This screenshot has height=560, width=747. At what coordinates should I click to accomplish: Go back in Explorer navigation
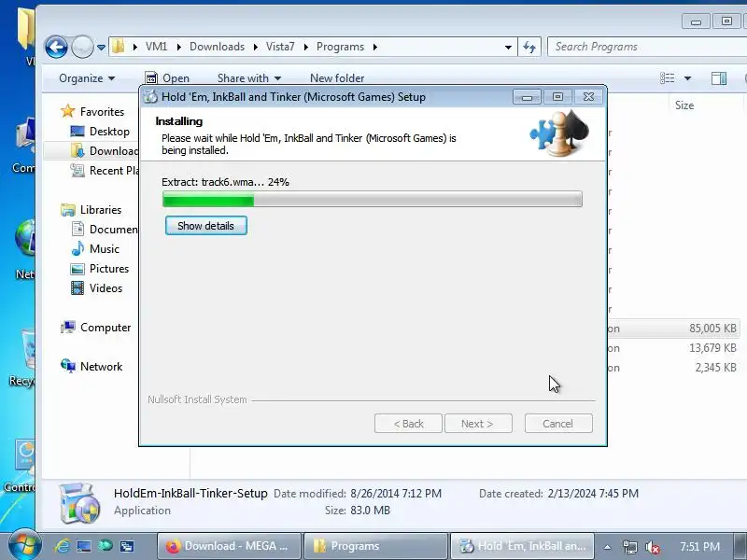56,48
